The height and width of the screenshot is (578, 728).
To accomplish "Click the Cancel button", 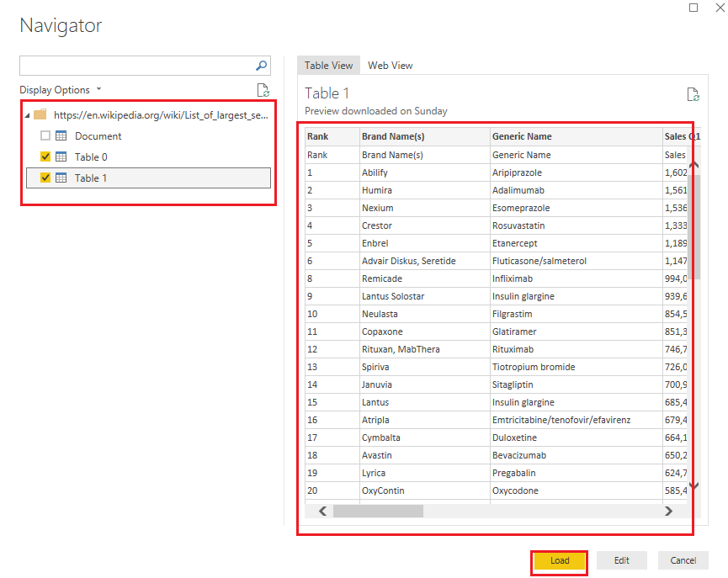I will pos(683,560).
